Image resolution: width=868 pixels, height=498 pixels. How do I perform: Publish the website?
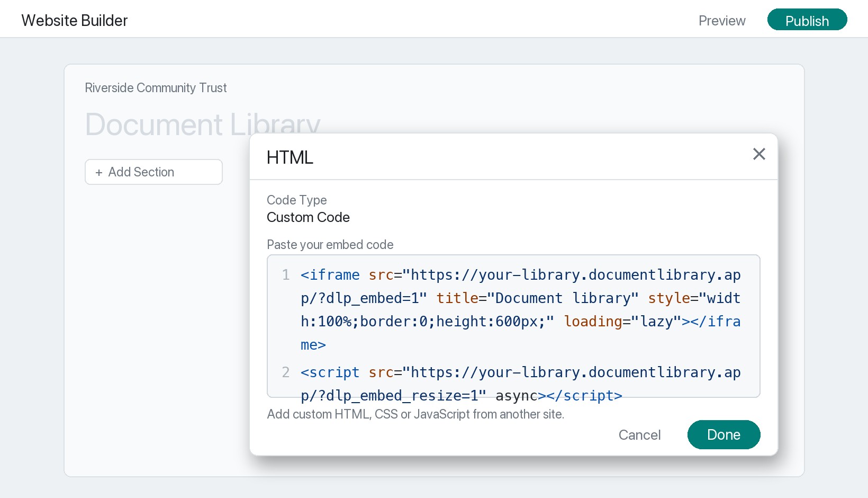pos(807,20)
